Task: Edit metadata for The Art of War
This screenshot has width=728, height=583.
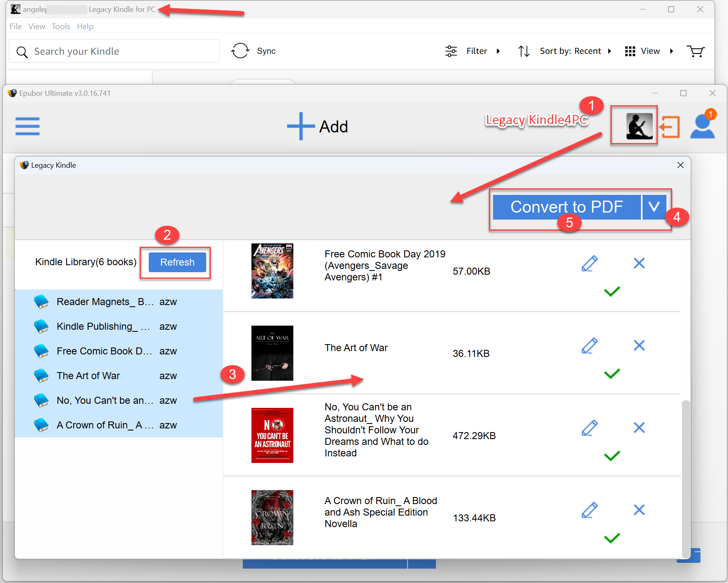Action: pyautogui.click(x=590, y=345)
